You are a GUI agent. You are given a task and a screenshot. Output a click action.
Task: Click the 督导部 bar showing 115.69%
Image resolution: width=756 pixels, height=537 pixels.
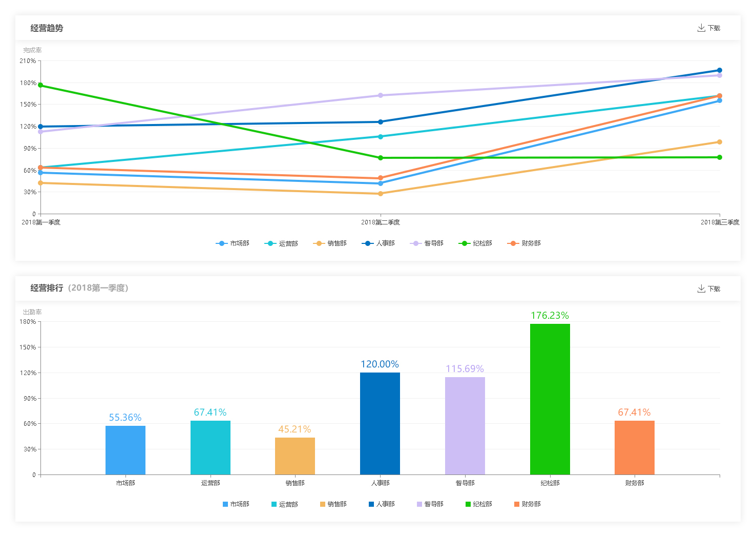(x=465, y=426)
